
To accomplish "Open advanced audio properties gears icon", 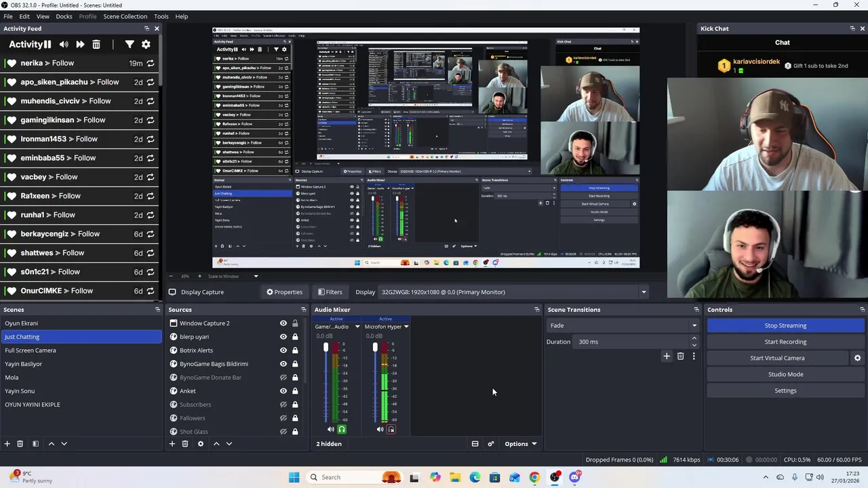I will (x=491, y=444).
